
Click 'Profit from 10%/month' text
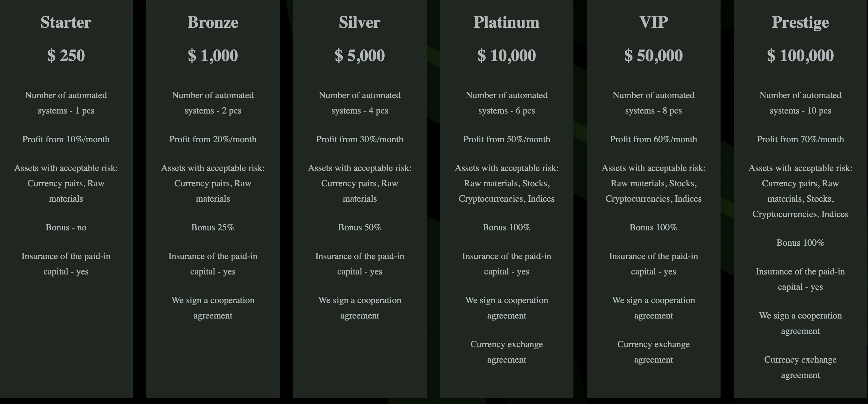pos(66,139)
